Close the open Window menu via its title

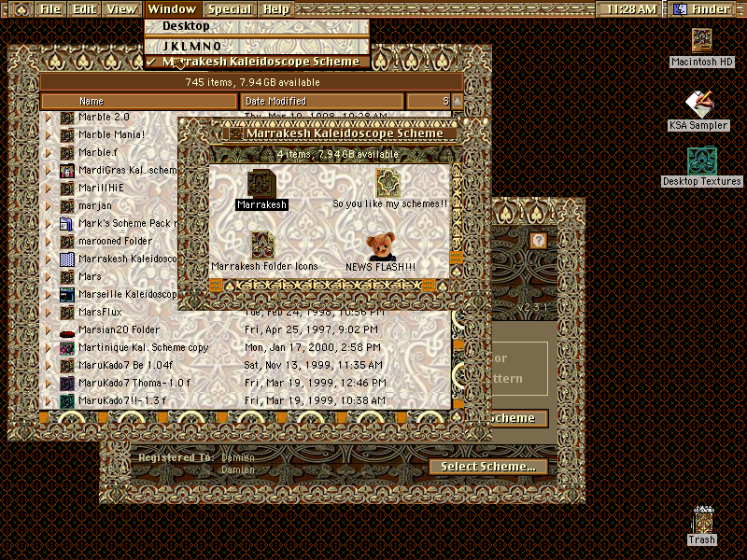coord(172,9)
